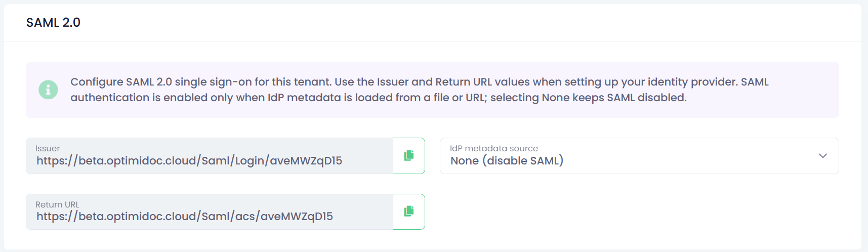This screenshot has width=868, height=252.
Task: Select the "None (disable SAML)" value text
Action: click(507, 161)
